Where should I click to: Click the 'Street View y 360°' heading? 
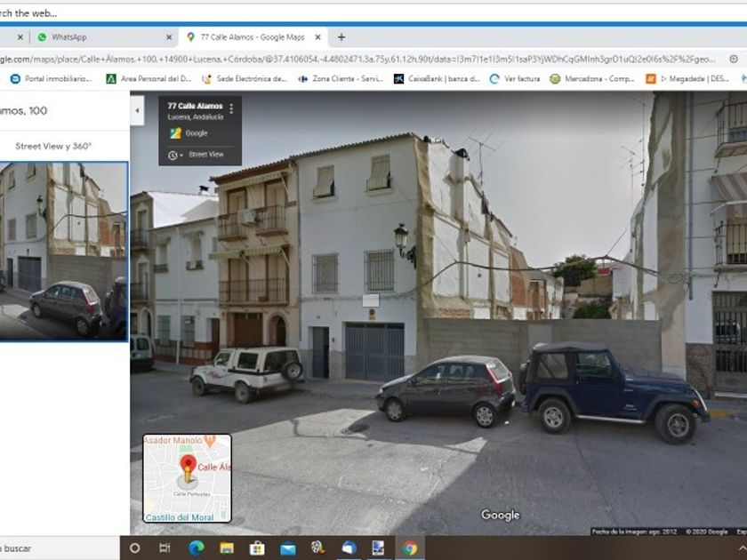point(53,146)
